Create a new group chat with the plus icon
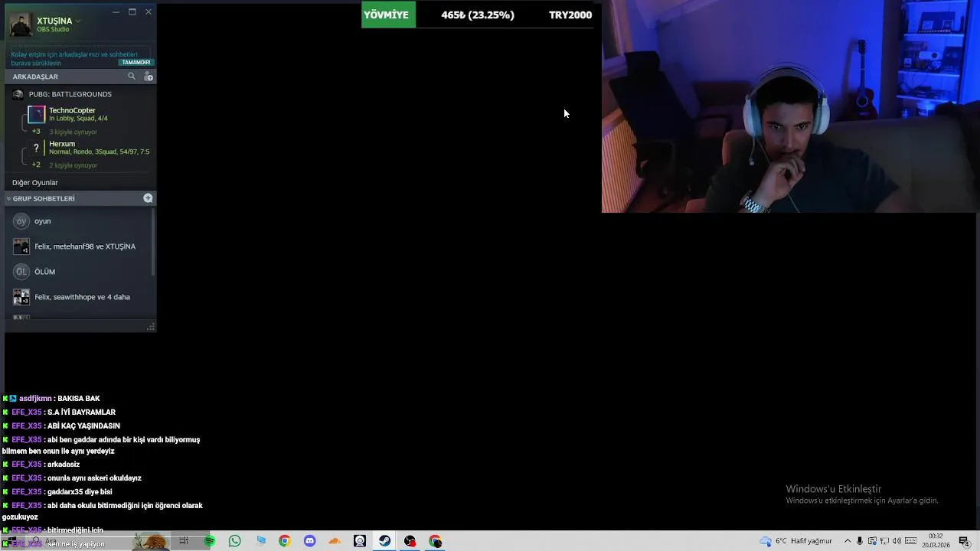 point(148,198)
